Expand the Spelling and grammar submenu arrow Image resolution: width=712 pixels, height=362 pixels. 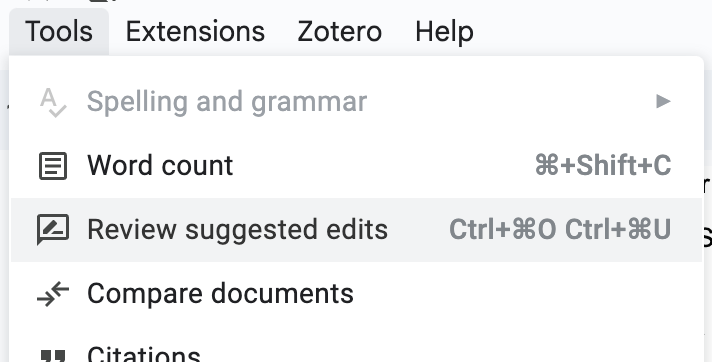663,101
